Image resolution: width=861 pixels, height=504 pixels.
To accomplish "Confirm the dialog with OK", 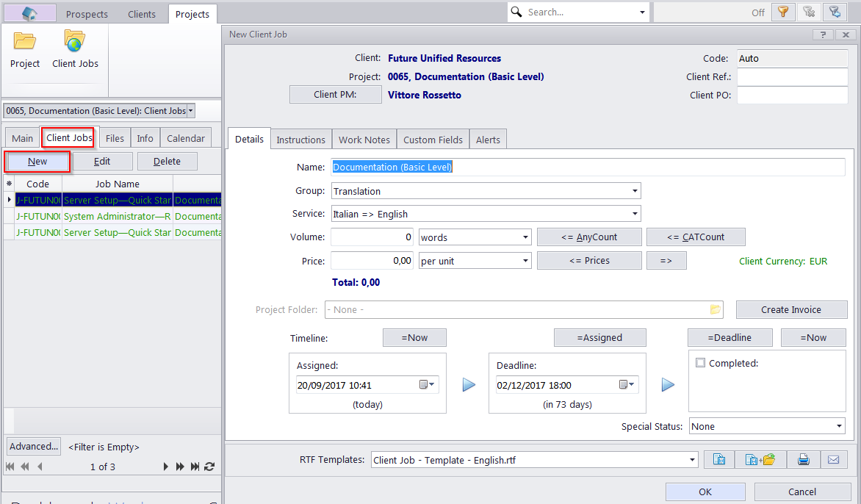I will click(705, 492).
